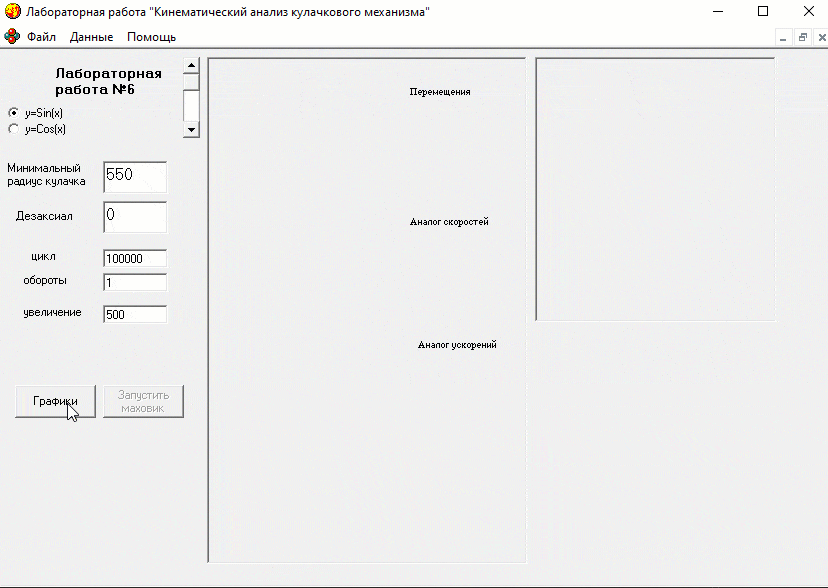Click the application icon in the title bar

[12, 11]
